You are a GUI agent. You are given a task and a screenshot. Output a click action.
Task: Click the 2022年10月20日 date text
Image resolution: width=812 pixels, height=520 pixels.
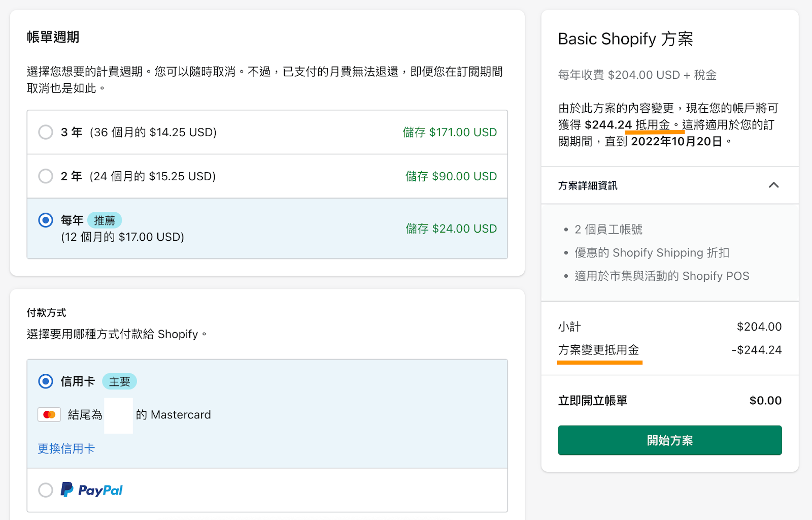coord(676,141)
